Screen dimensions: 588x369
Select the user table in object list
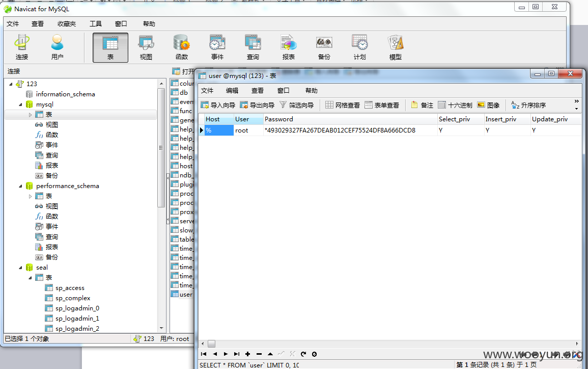click(183, 295)
